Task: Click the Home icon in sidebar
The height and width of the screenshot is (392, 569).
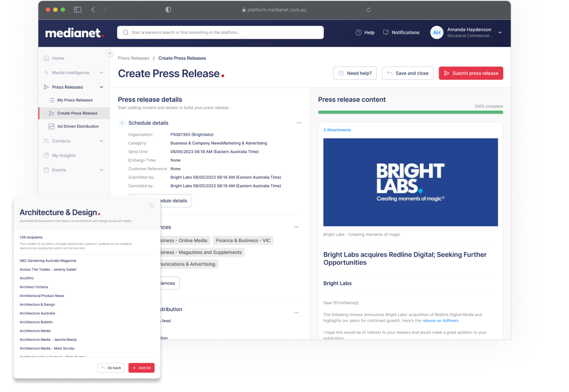Action: click(46, 58)
